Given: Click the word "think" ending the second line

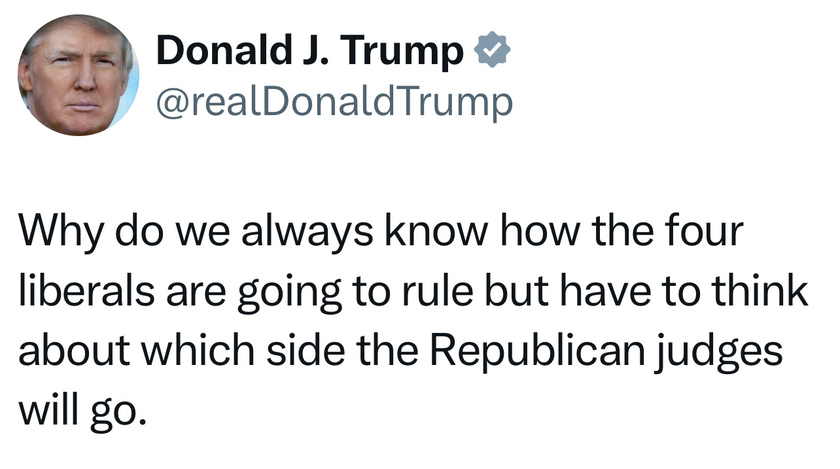Looking at the screenshot, I should tap(760, 291).
